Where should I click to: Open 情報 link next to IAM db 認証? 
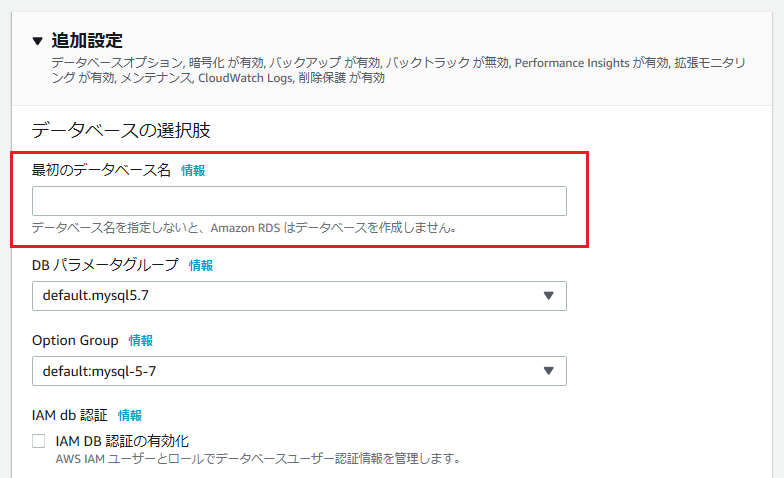[130, 416]
